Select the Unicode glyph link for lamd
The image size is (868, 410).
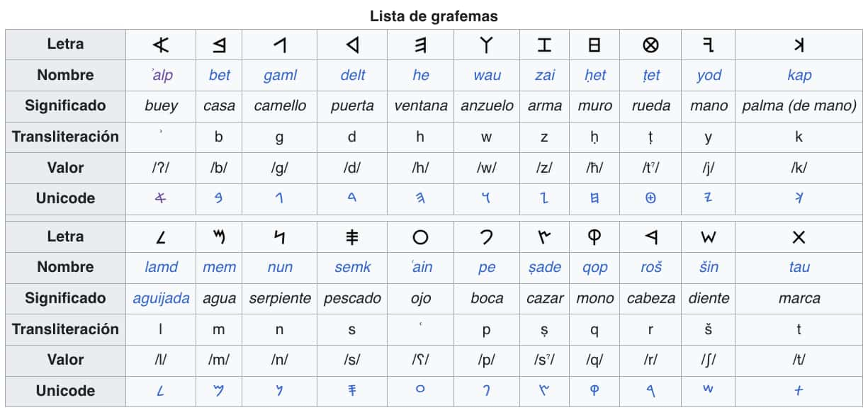pos(161,390)
